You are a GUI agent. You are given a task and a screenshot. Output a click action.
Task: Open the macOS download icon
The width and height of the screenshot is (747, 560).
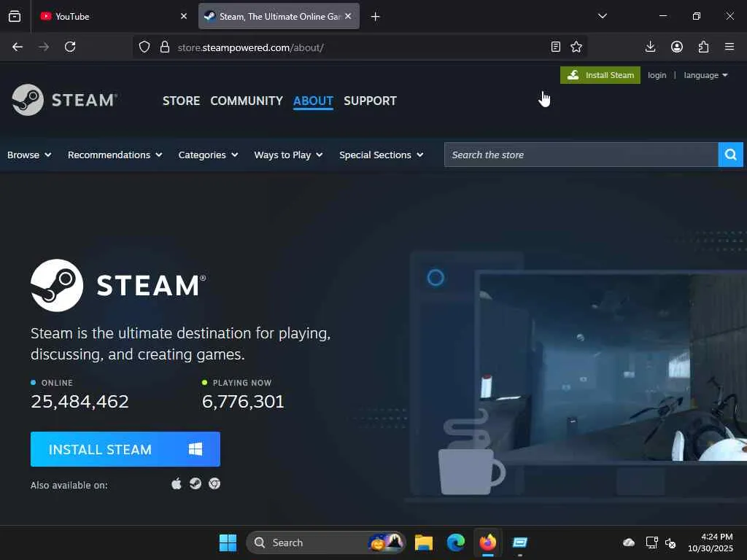[177, 484]
